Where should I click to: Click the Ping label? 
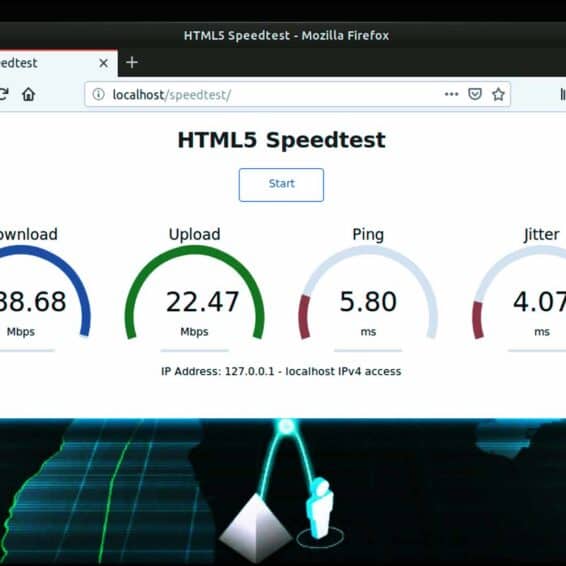pyautogui.click(x=368, y=235)
